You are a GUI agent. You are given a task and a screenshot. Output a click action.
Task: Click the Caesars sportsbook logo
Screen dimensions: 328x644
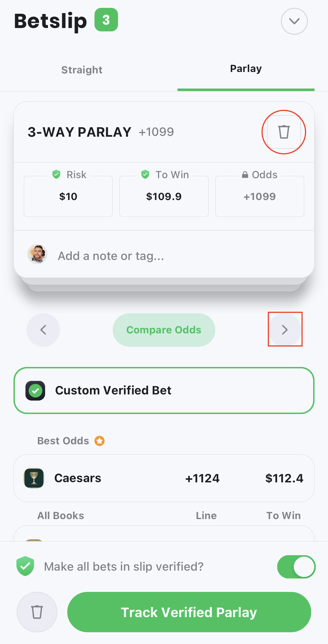(x=34, y=478)
